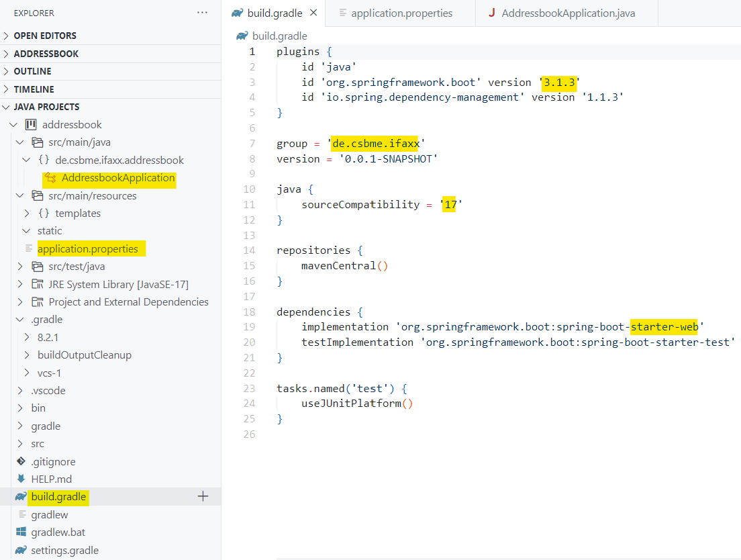Image resolution: width=741 pixels, height=560 pixels.
Task: Switch to the AddressbookApplication.java tab
Action: click(x=568, y=13)
